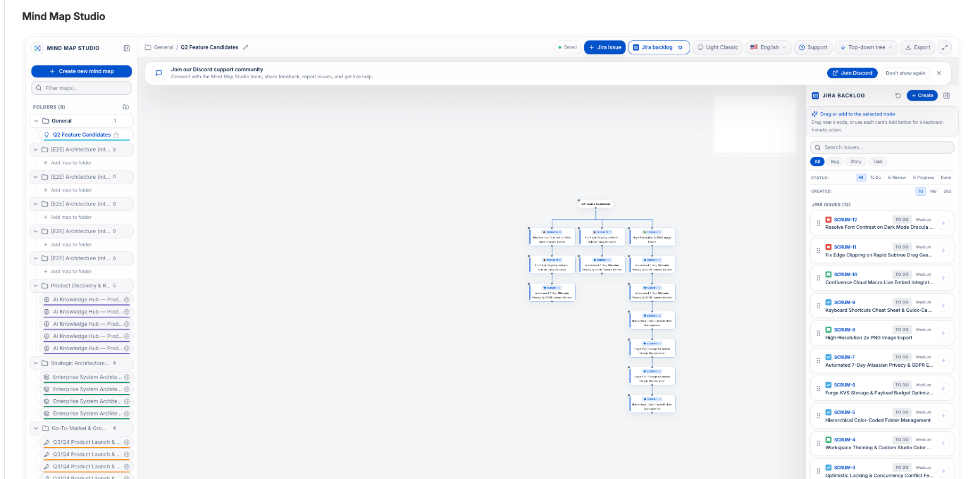
Task: Collapse the left Mind Map Studio sidebar
Action: tap(127, 48)
